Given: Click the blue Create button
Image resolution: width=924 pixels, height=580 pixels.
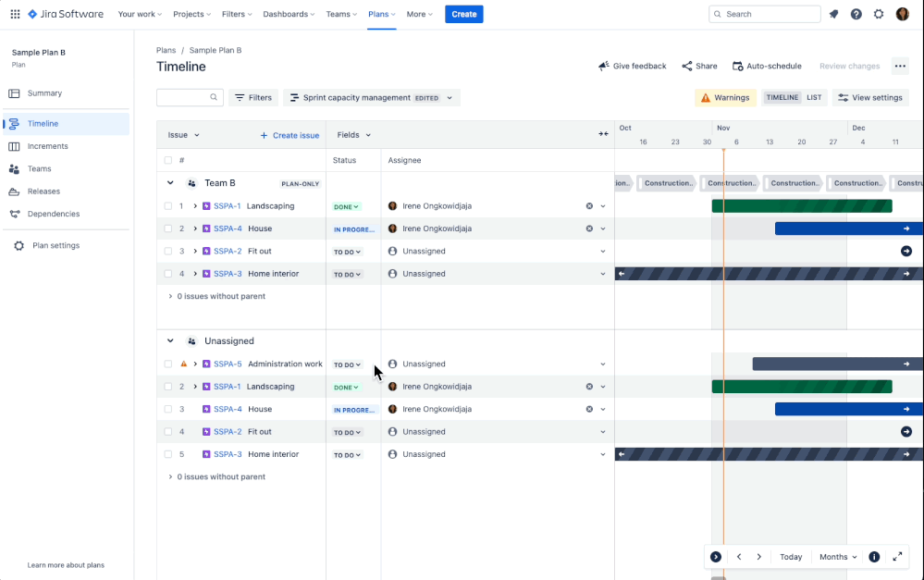Looking at the screenshot, I should (x=463, y=14).
